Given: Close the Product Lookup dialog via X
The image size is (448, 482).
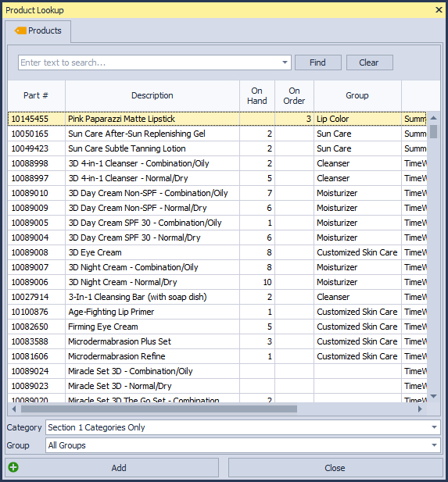Looking at the screenshot, I should (439, 10).
